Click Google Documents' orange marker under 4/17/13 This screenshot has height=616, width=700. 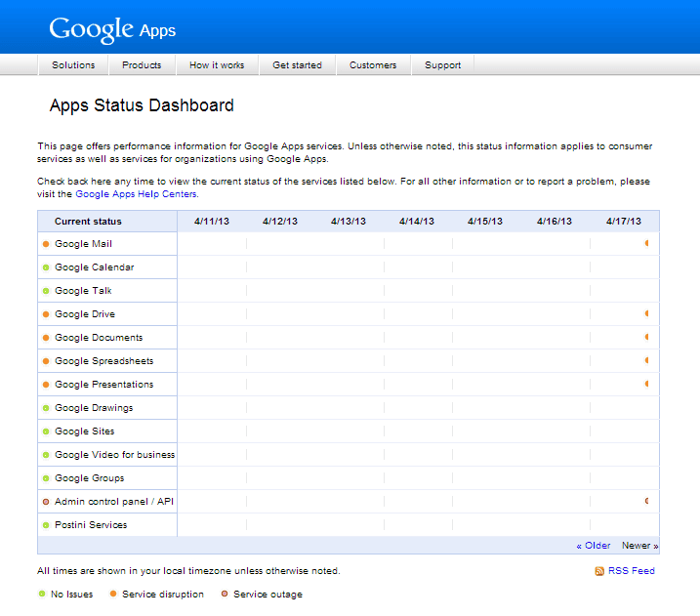click(646, 337)
